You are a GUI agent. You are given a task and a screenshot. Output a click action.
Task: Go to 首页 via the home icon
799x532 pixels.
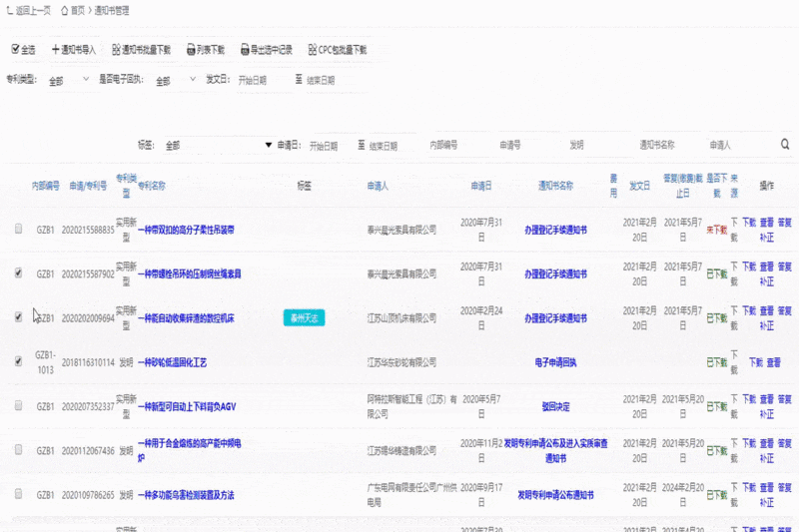[x=65, y=10]
